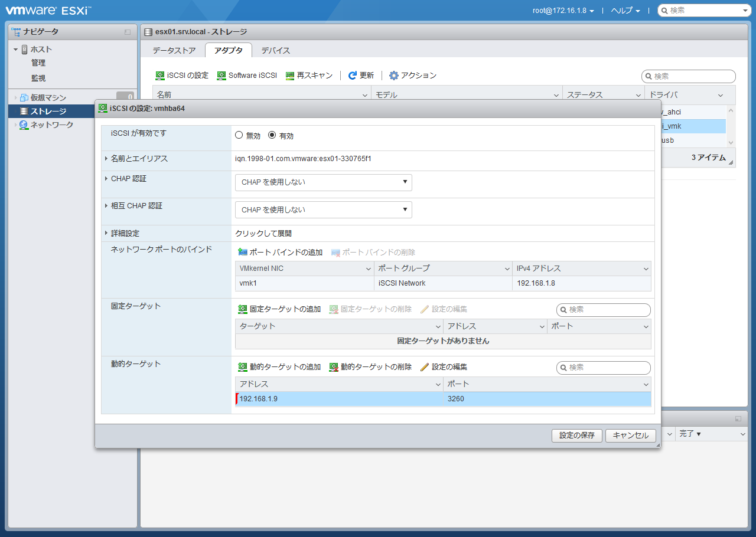Click the rescan adapters icon
Screen dimensions: 756x537
pyautogui.click(x=290, y=76)
